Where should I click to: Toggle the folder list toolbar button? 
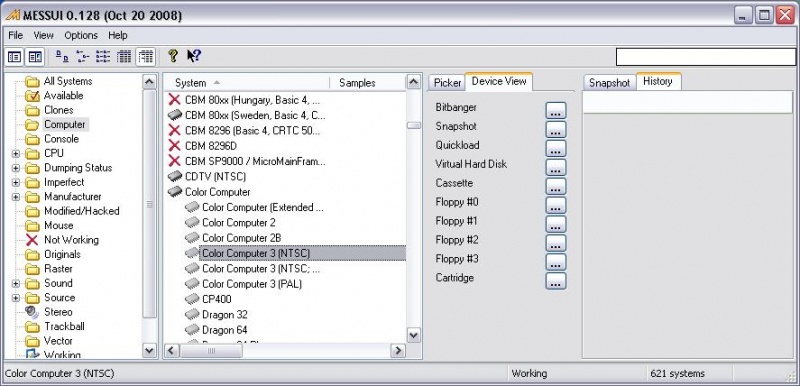click(x=15, y=57)
